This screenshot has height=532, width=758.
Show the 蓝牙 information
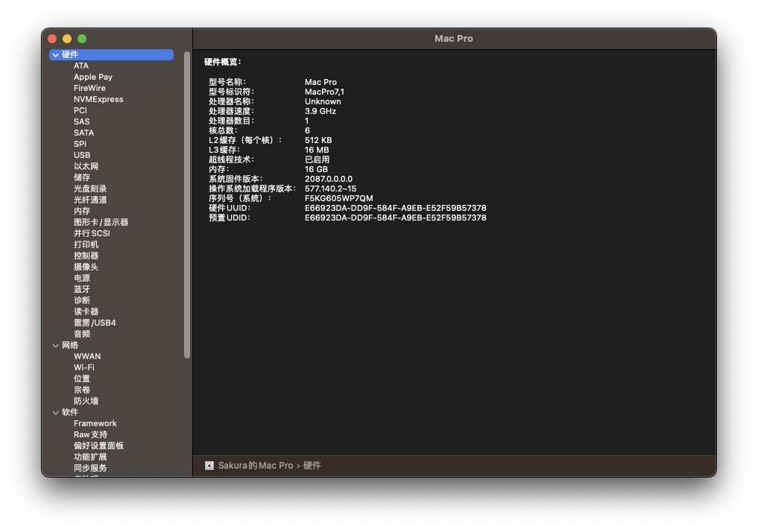(x=82, y=289)
